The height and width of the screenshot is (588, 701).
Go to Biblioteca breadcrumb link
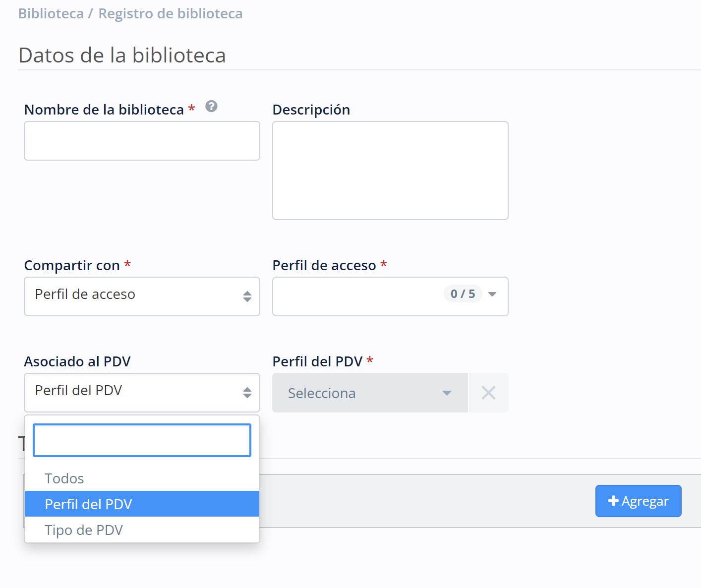(51, 14)
